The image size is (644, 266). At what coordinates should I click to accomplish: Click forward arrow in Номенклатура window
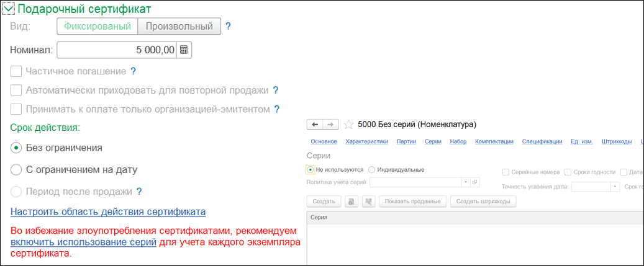coord(331,124)
